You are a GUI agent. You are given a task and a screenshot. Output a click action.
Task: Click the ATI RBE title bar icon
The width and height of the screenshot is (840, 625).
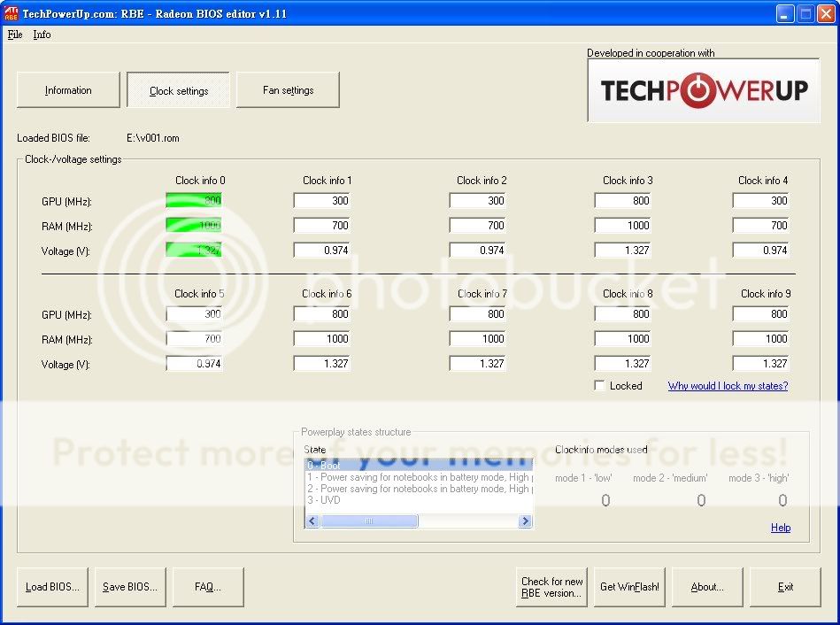point(12,13)
